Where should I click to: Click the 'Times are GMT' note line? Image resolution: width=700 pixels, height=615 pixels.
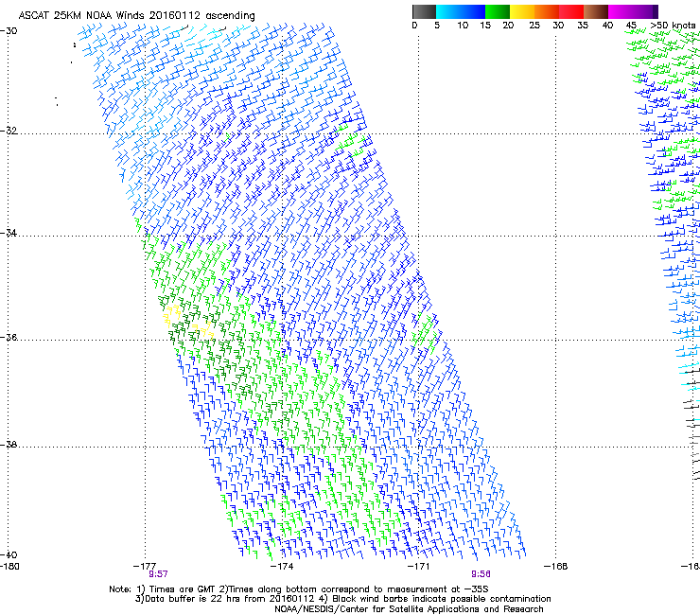[298, 589]
